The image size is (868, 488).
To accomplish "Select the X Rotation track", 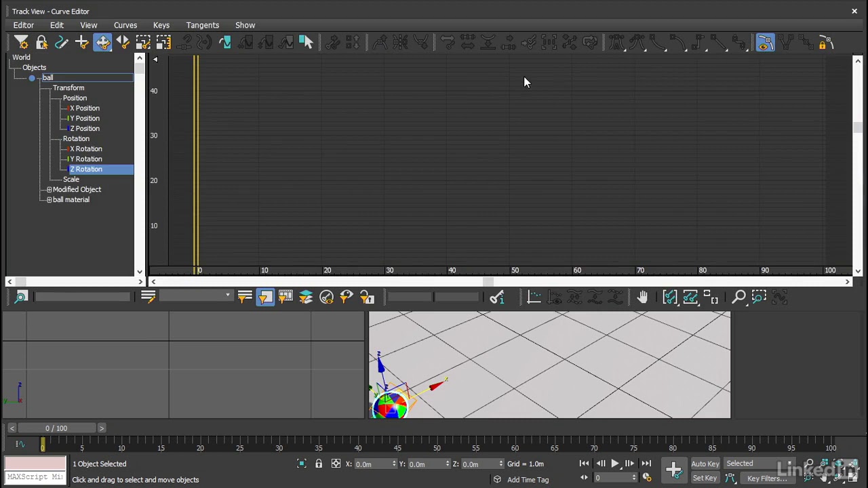I will 86,148.
